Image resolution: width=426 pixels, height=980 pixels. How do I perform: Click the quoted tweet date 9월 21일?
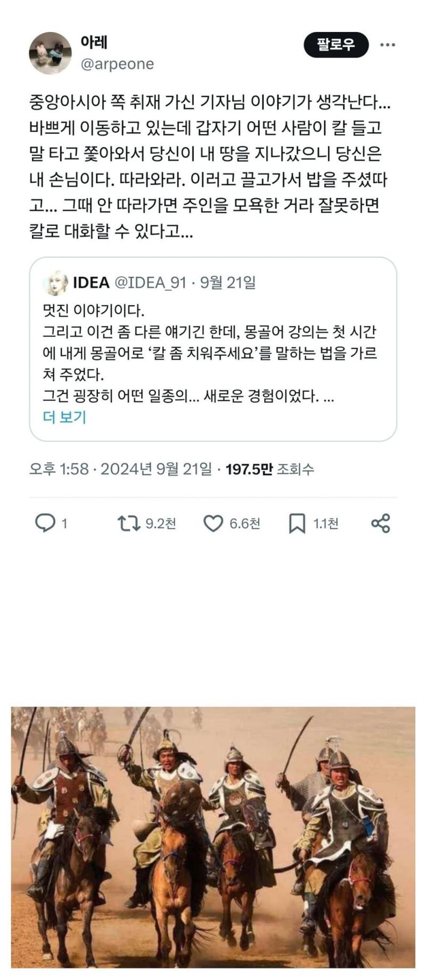tap(228, 283)
